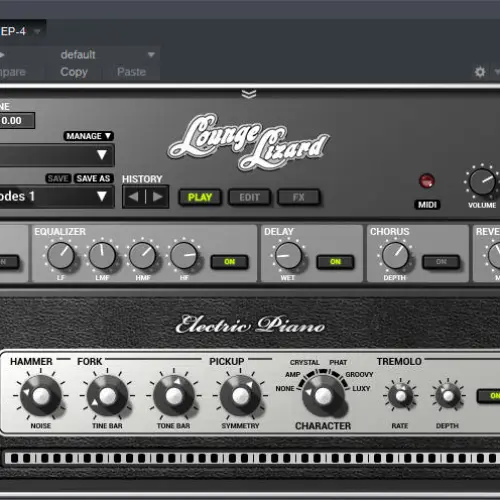Turn the TREMOLO RATE knob

400,396
